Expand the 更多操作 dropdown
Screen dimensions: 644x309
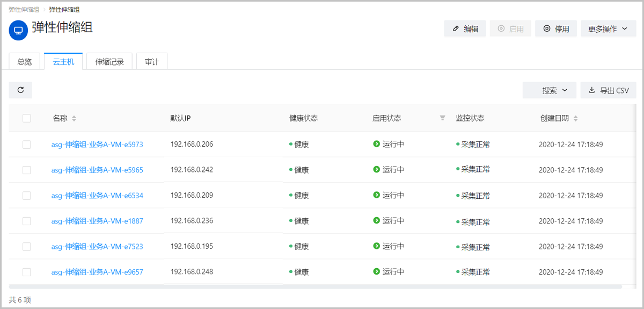click(x=608, y=29)
